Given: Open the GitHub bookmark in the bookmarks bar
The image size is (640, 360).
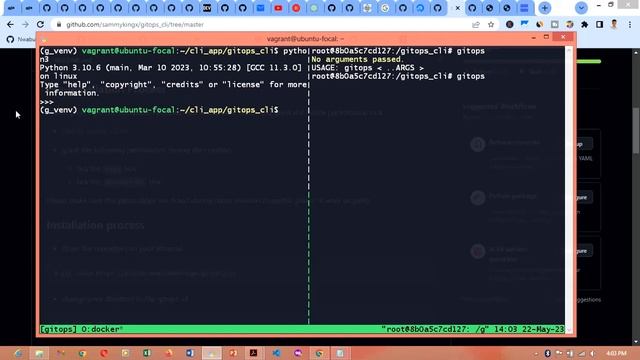Looking at the screenshot, I should tap(20, 39).
